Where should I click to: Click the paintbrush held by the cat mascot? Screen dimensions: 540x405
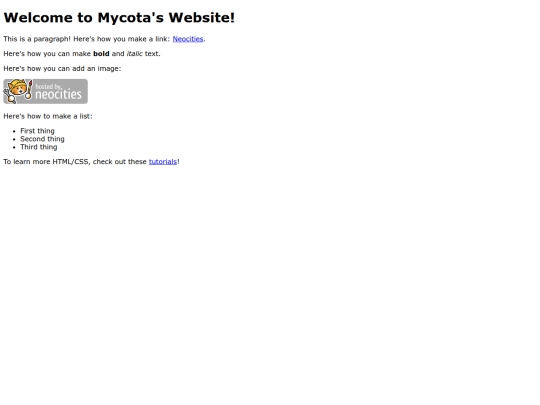pos(29,90)
